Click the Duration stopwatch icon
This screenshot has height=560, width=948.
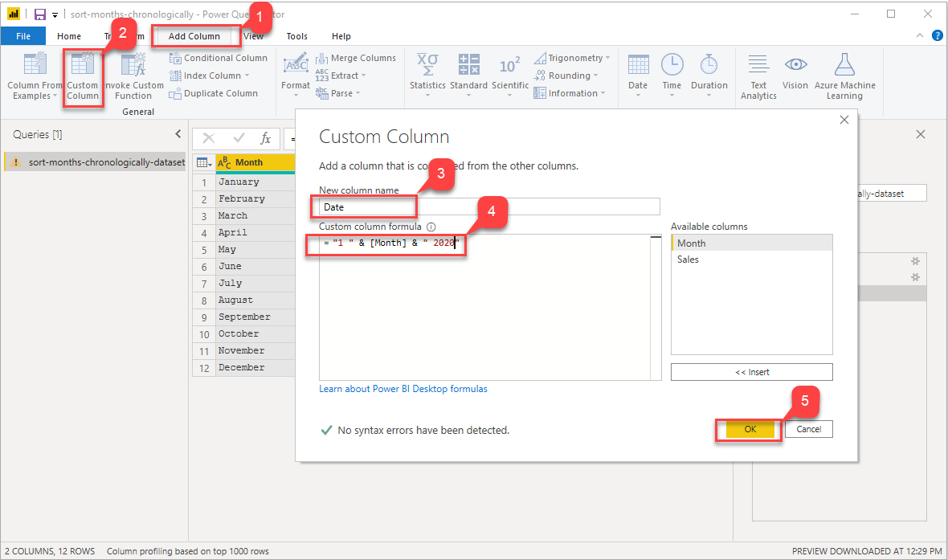click(x=709, y=66)
